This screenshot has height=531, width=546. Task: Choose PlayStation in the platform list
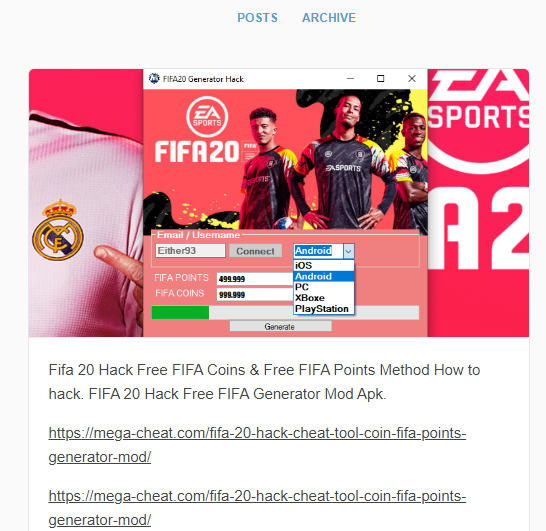point(324,309)
